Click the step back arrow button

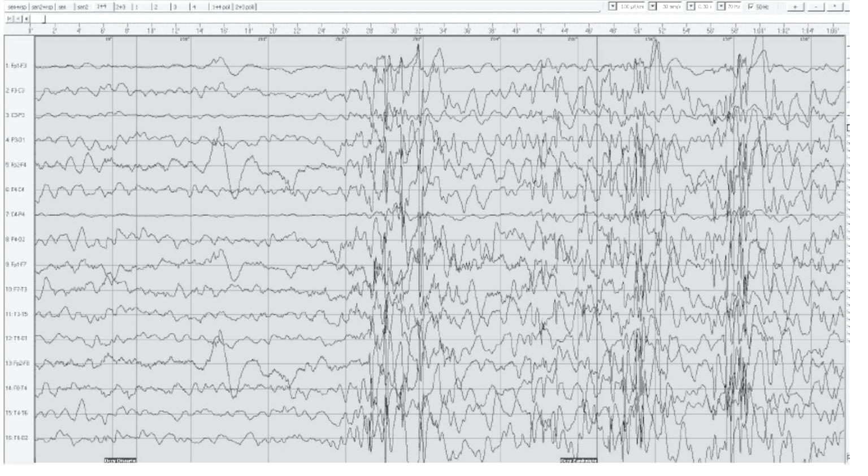[26, 19]
